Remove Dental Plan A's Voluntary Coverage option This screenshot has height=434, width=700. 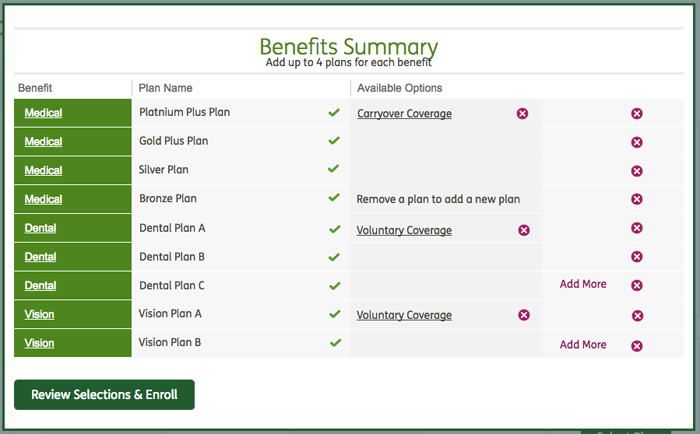pyautogui.click(x=523, y=230)
